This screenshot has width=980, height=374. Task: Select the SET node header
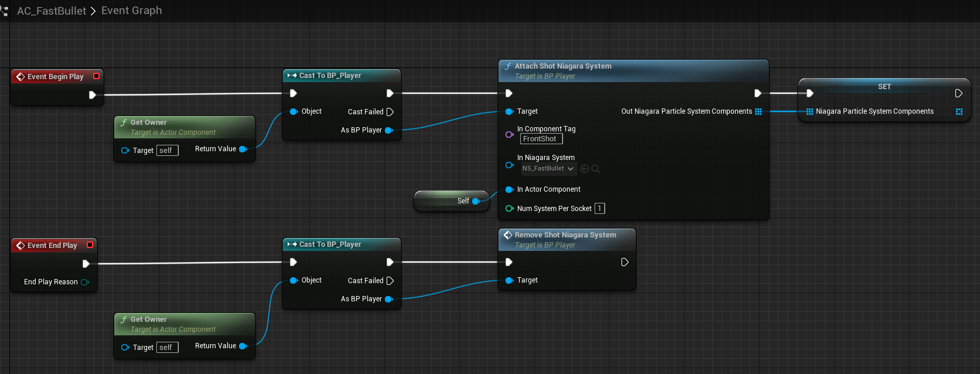point(884,87)
